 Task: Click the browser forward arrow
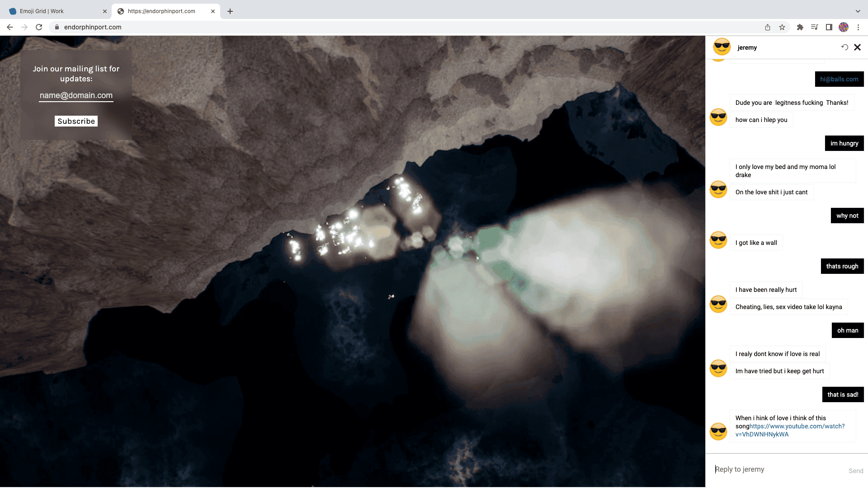pos(24,27)
